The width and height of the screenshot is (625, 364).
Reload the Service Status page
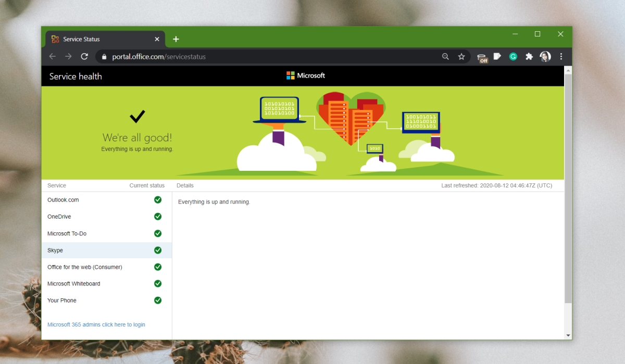pos(84,56)
